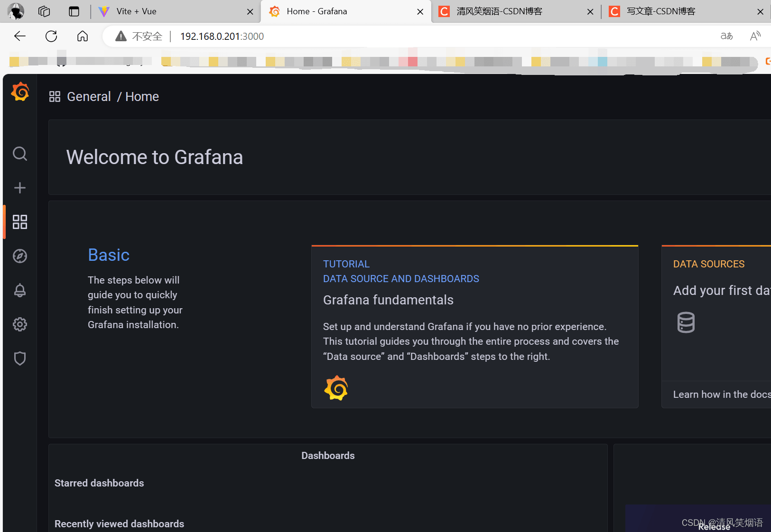Click the Welcome to Grafana title
Screen dimensions: 771x532
tap(155, 157)
